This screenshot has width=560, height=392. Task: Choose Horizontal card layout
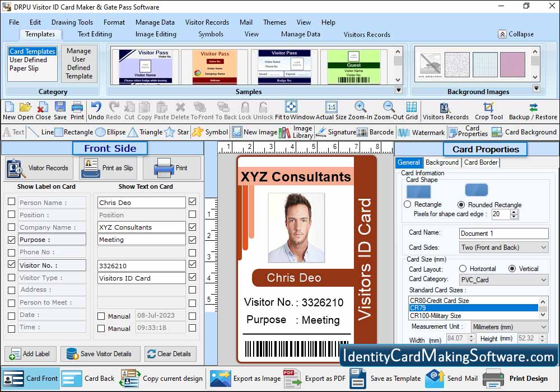click(463, 268)
